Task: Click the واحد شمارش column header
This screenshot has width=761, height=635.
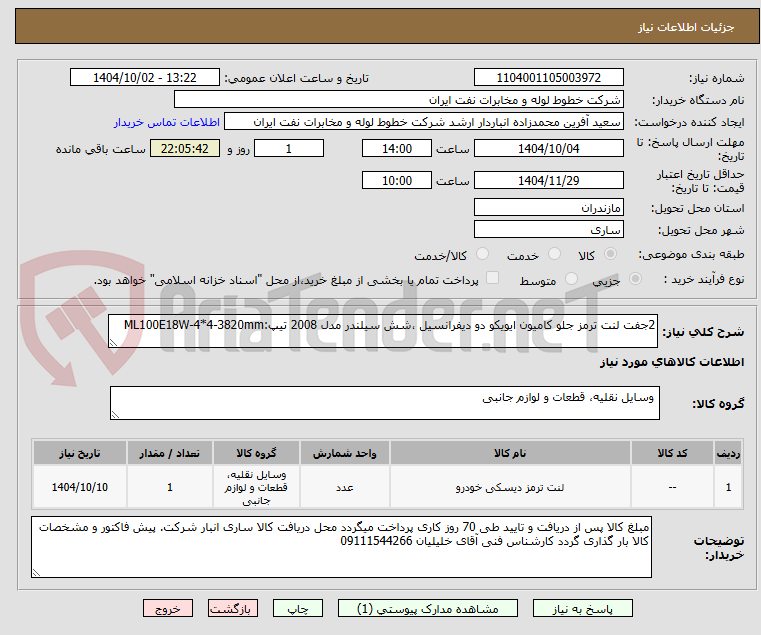Action: coord(345,453)
